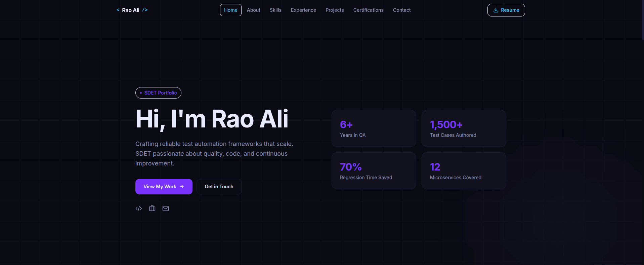Click the download icon in Resume button
Screen dimensions: 644x265
pyautogui.click(x=496, y=10)
